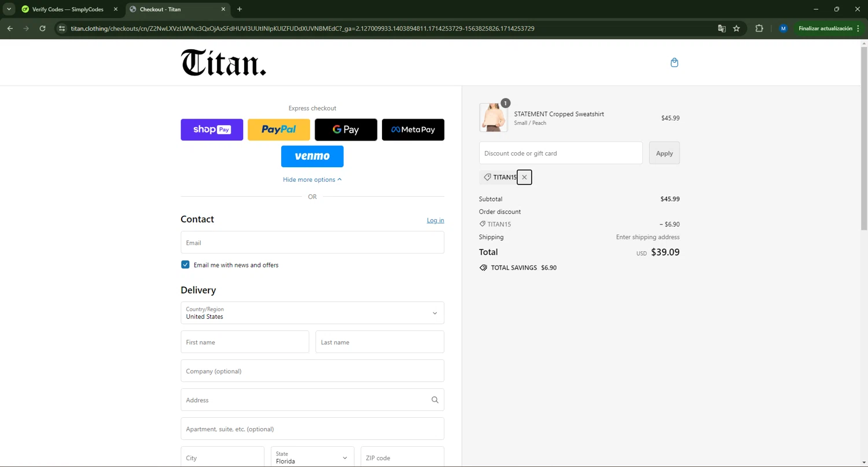
Task: Open the tab search dropdown arrow
Action: click(9, 9)
